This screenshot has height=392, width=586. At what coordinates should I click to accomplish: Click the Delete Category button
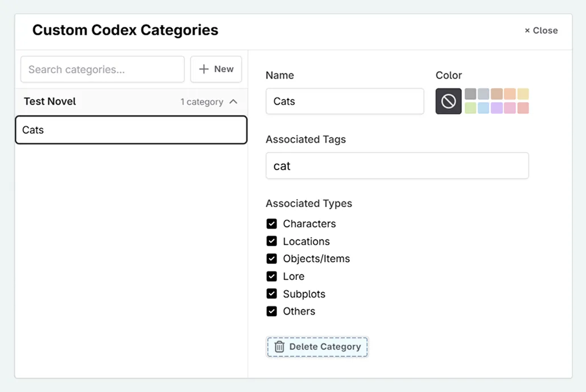click(x=317, y=346)
